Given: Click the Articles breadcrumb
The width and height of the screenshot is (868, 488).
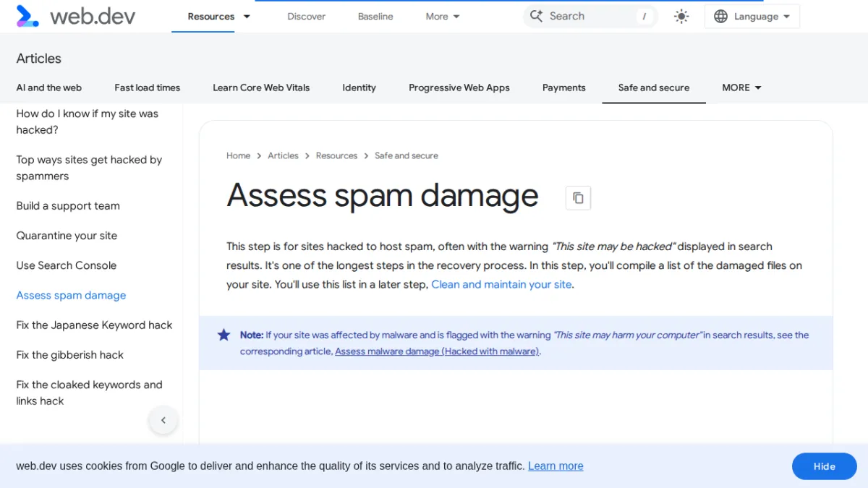Looking at the screenshot, I should pos(283,155).
